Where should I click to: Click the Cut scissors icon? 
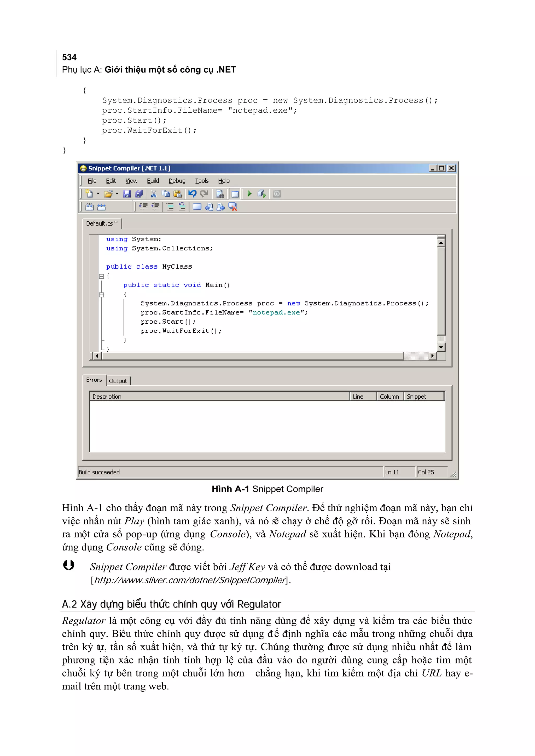[154, 194]
